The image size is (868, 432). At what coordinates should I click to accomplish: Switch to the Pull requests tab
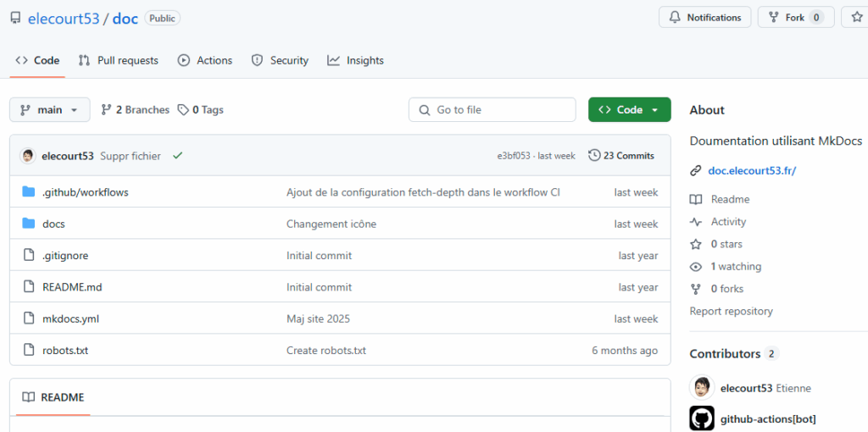click(119, 61)
